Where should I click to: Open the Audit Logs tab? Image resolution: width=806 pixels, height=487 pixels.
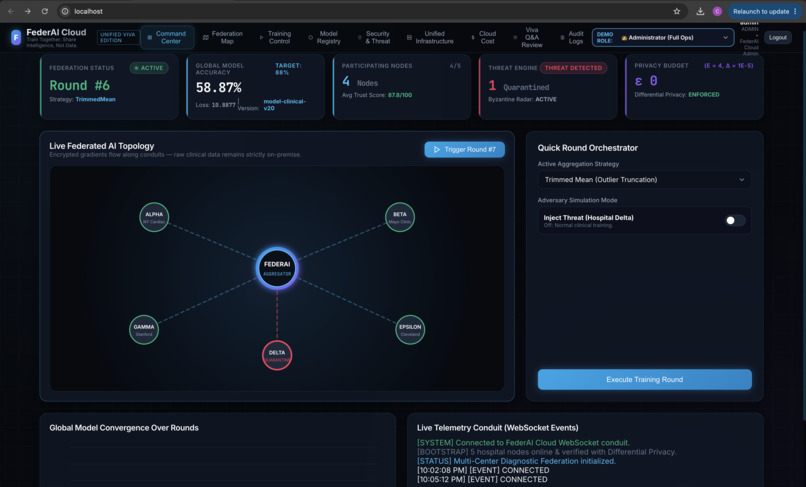click(x=572, y=37)
